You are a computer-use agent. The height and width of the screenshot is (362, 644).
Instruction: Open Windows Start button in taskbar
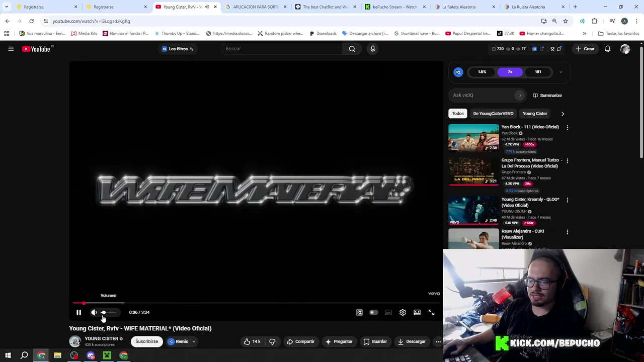8,355
